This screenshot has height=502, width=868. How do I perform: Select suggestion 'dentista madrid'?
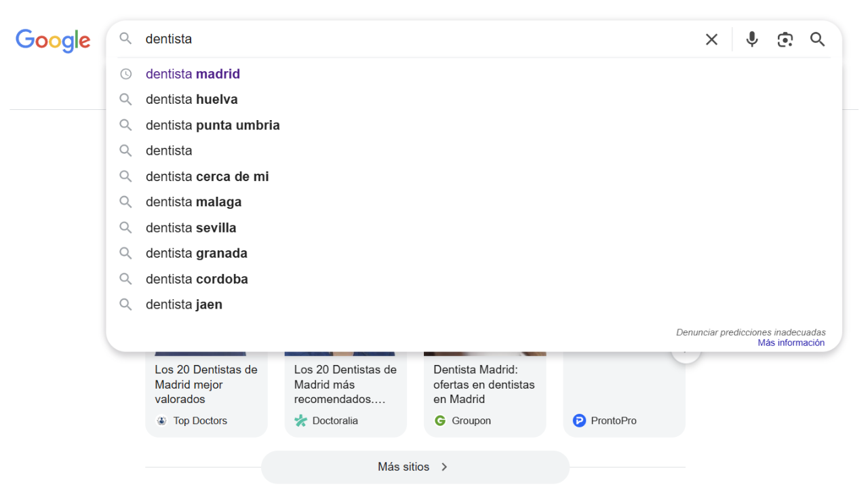(193, 74)
